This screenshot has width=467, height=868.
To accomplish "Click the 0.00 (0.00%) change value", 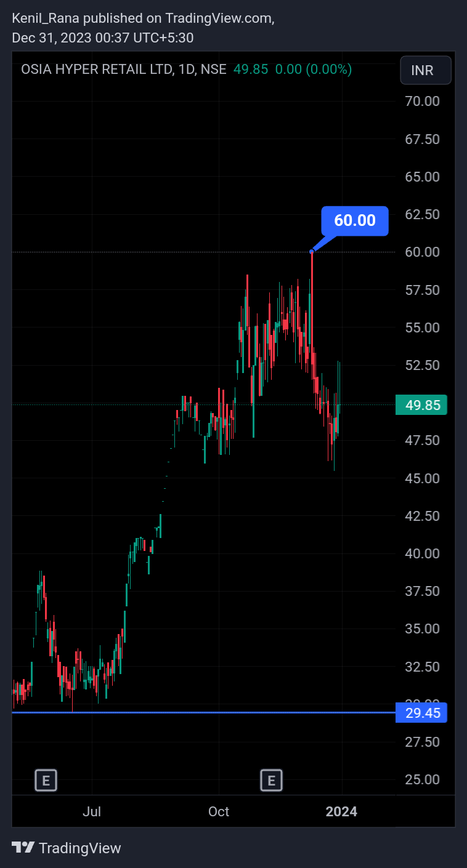I will pos(314,70).
